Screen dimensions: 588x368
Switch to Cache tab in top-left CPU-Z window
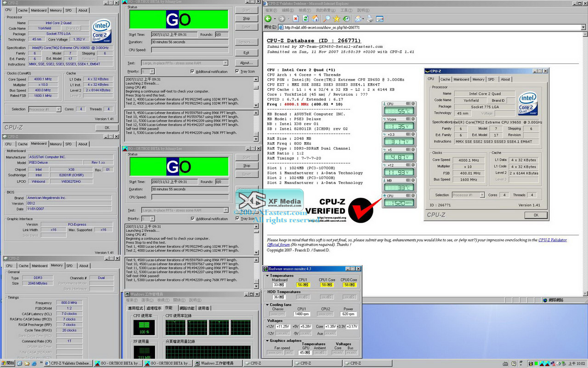click(23, 10)
